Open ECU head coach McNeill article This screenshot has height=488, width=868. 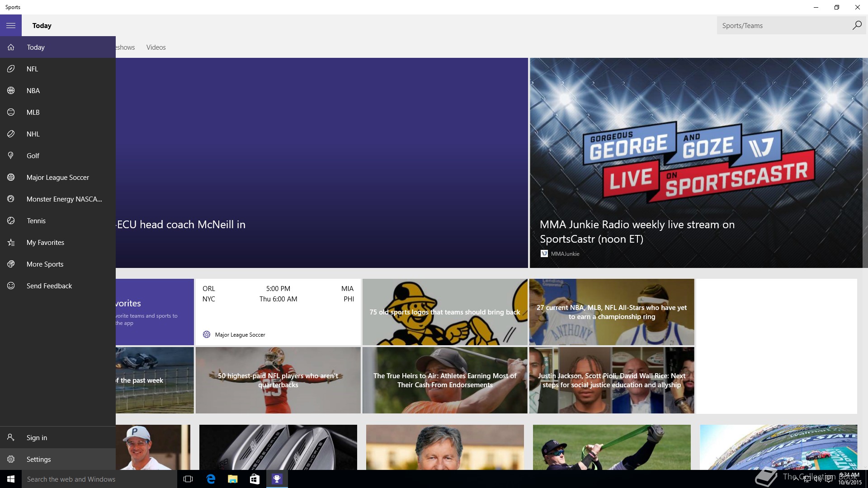[322, 163]
